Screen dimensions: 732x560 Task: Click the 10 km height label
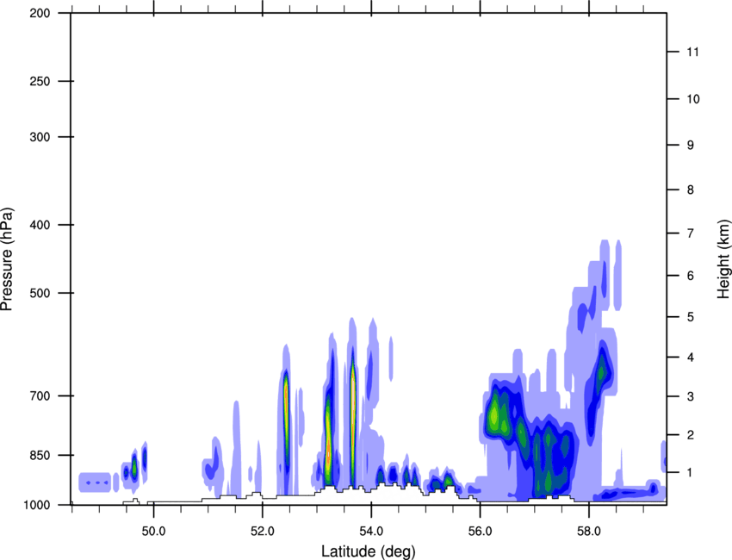pyautogui.click(x=693, y=99)
